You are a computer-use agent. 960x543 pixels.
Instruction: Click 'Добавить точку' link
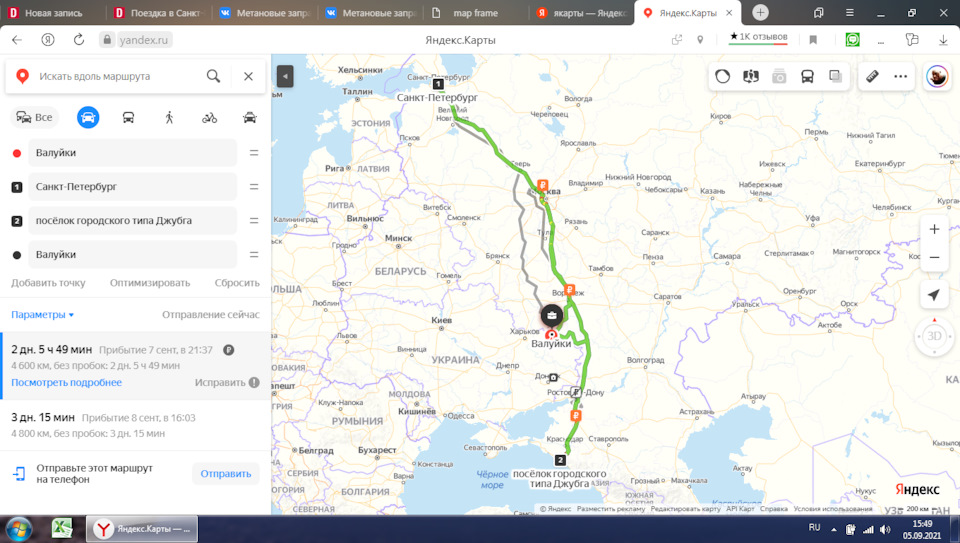48,283
